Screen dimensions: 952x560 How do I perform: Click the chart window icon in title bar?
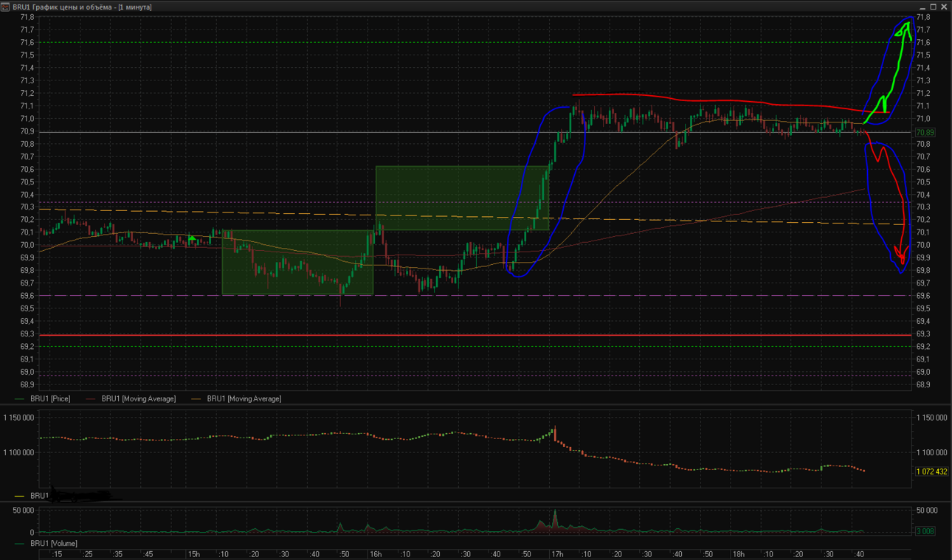(x=6, y=6)
